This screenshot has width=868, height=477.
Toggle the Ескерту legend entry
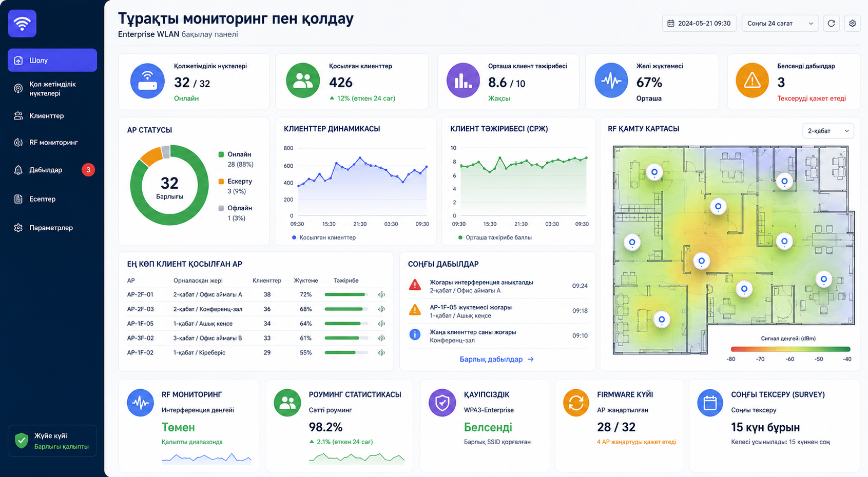point(235,182)
